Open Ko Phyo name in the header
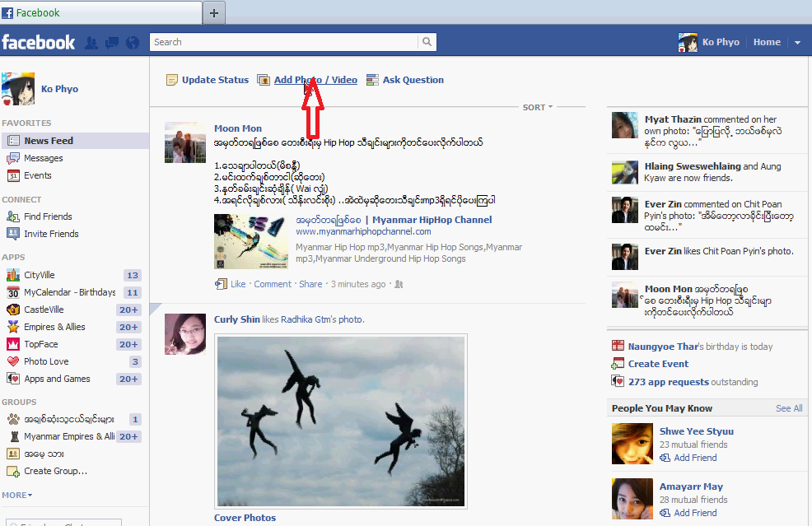The width and height of the screenshot is (812, 526). 721,42
